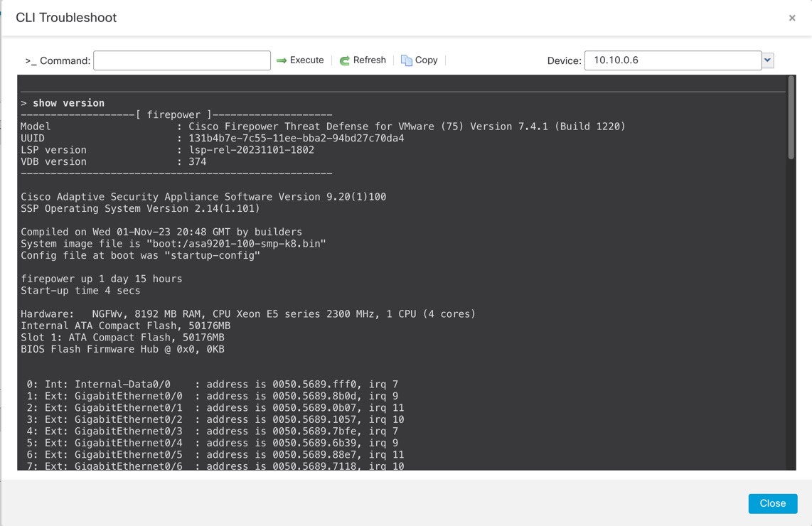Click the Model line with Version 7.4.1

coord(323,127)
